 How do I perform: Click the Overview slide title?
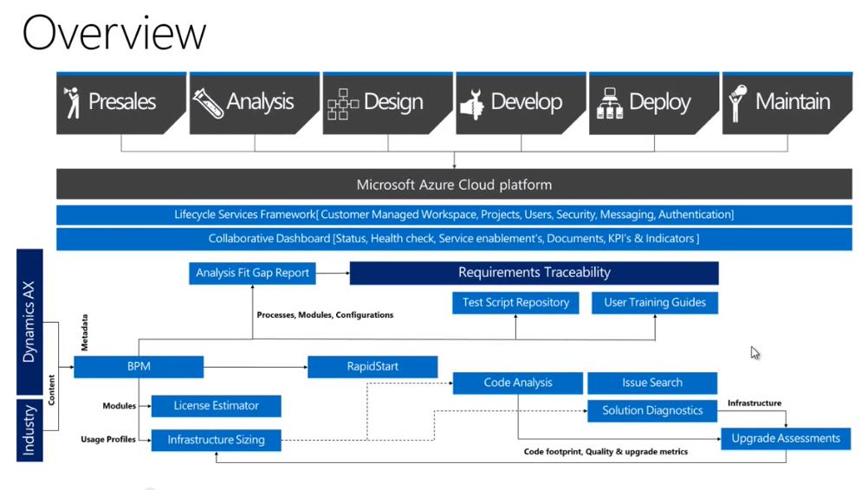coord(114,33)
